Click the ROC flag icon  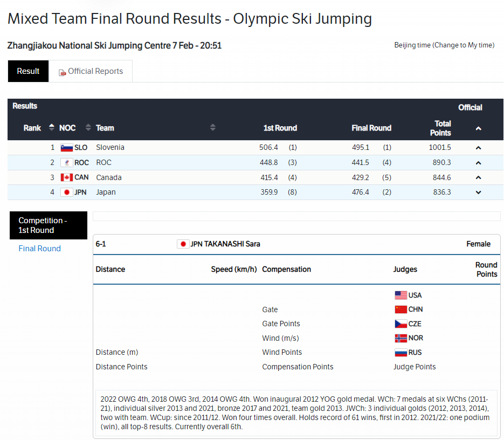pyautogui.click(x=66, y=163)
